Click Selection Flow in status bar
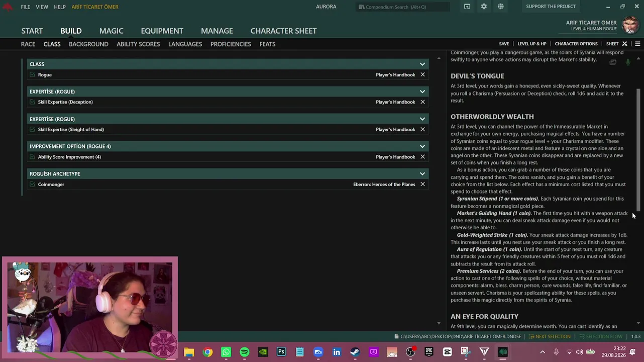This screenshot has width=644, height=362. click(x=601, y=336)
